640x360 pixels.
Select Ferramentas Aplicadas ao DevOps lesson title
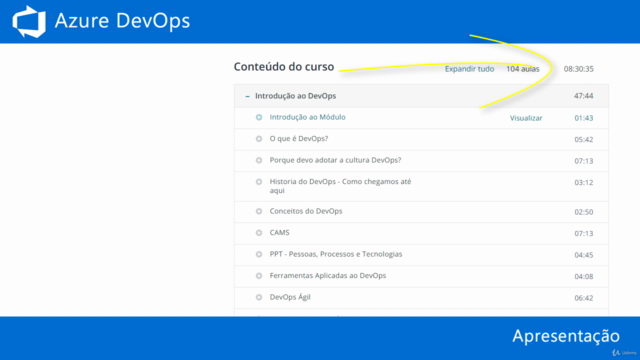coord(328,276)
